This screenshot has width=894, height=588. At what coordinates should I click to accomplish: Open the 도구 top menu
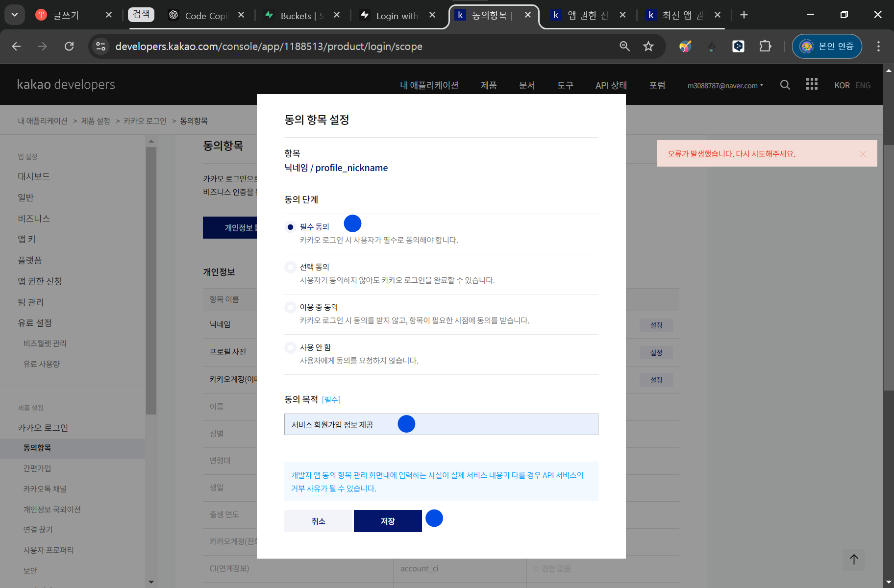point(565,85)
